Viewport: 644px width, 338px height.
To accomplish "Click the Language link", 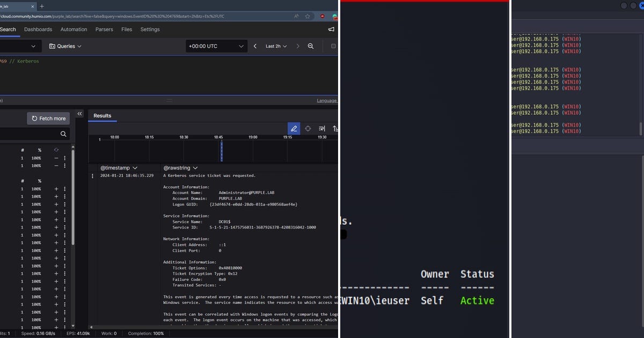I will pos(327,100).
